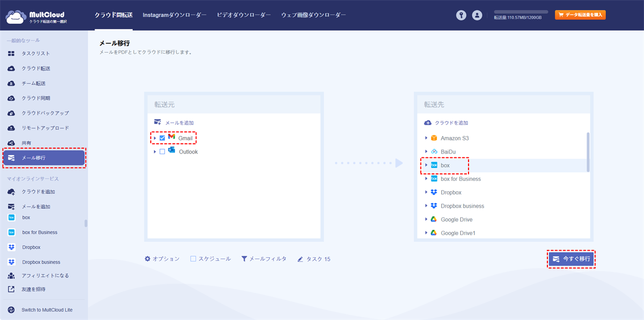Expand the box destination tree arrow
This screenshot has height=320, width=644.
[426, 165]
